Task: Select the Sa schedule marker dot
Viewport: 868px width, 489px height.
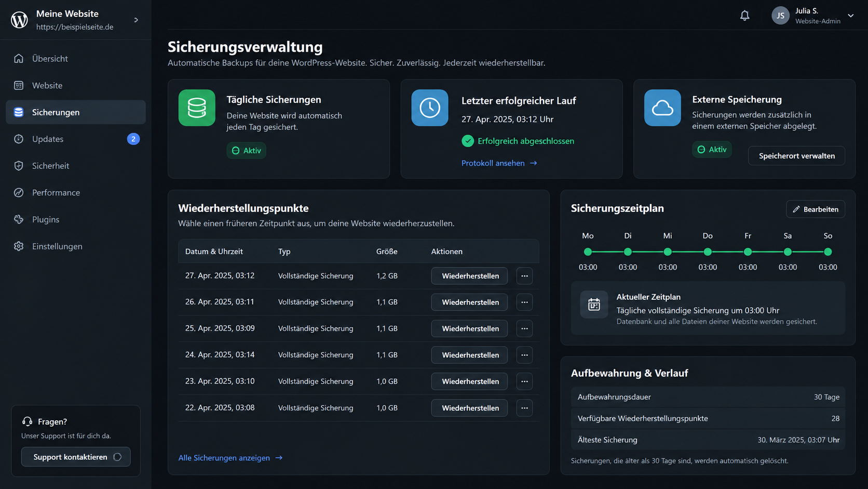Action: [788, 252]
